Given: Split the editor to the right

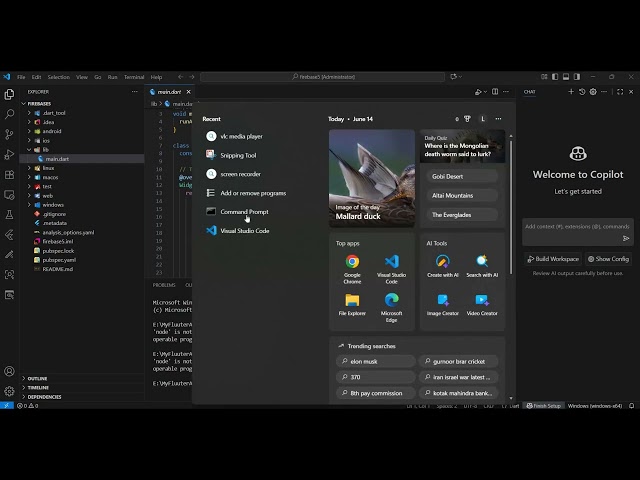Looking at the screenshot, I should point(495,92).
